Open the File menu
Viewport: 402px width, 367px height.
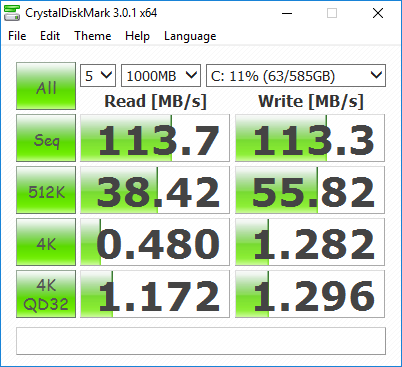17,36
